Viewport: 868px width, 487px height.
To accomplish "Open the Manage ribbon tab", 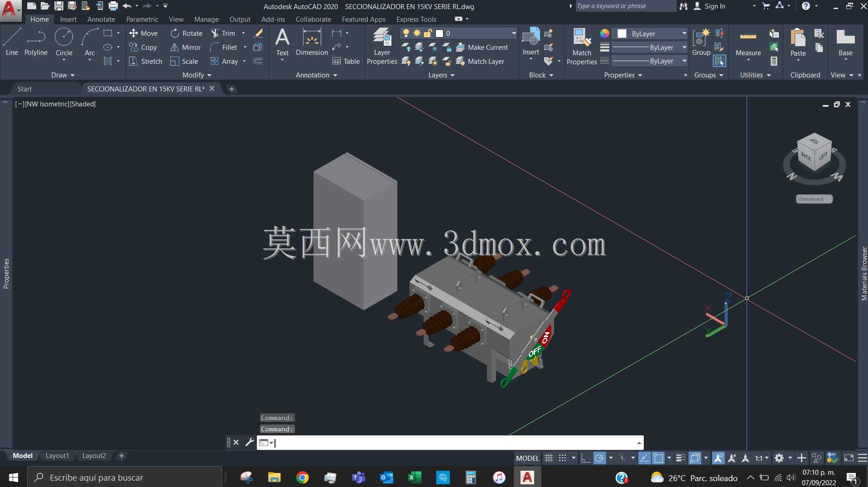I will [207, 19].
